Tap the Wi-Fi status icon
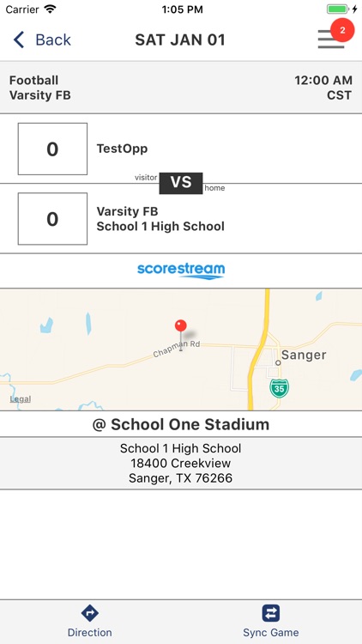The image size is (362, 644). pyautogui.click(x=50, y=9)
